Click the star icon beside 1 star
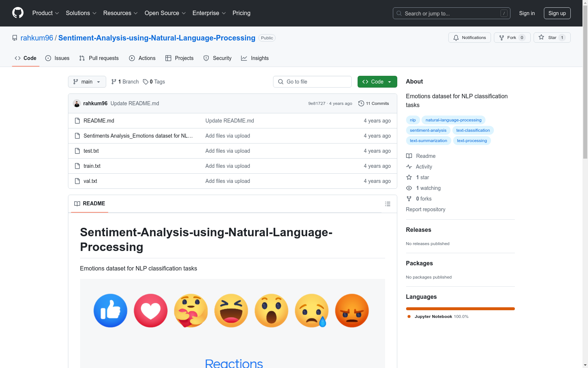Screen dimensions: 588x368 tap(409, 177)
